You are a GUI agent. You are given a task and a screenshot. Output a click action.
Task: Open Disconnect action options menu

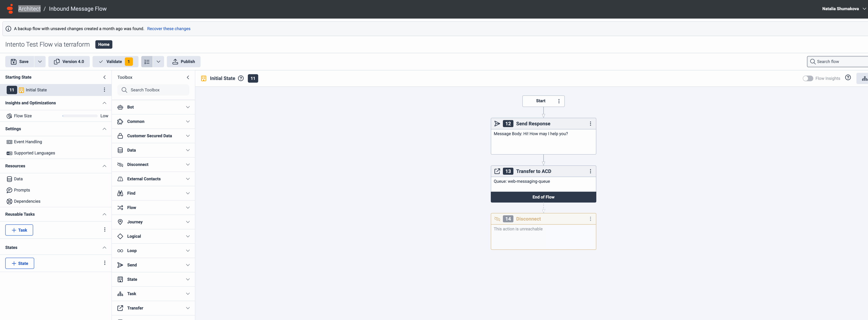(x=590, y=219)
